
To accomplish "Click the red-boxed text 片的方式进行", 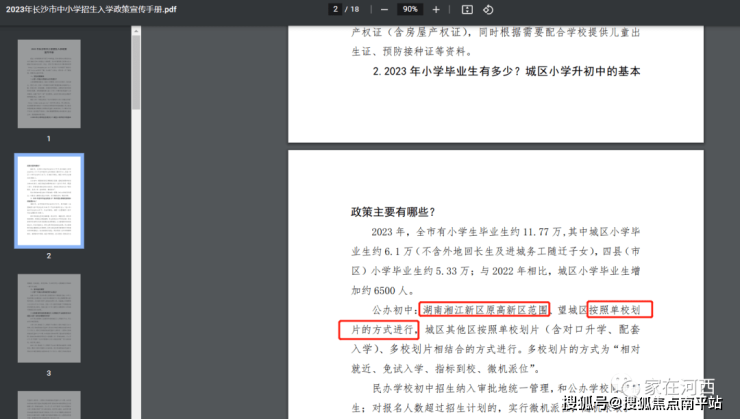I will click(x=378, y=328).
